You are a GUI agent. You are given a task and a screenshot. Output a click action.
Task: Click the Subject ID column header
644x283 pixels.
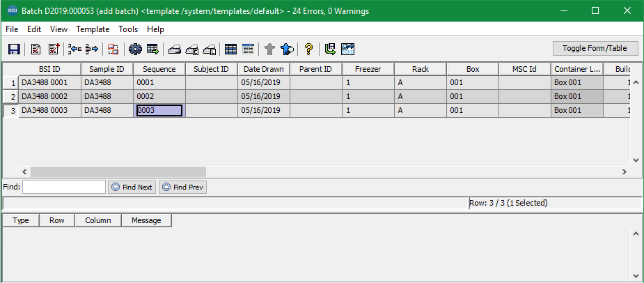pos(211,69)
